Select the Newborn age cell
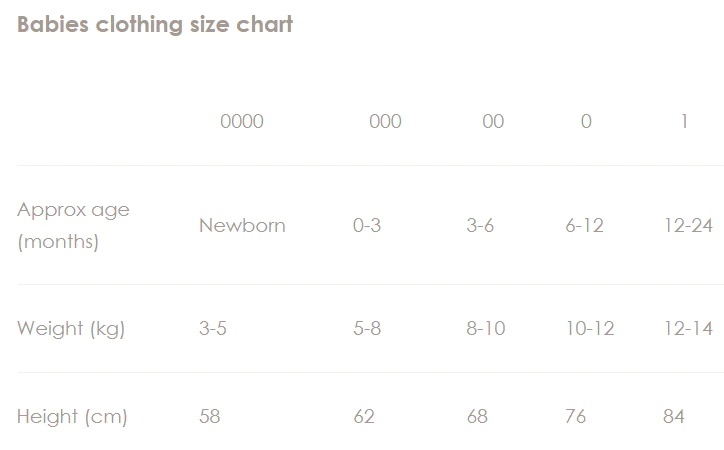This screenshot has width=724, height=450. pos(242,225)
